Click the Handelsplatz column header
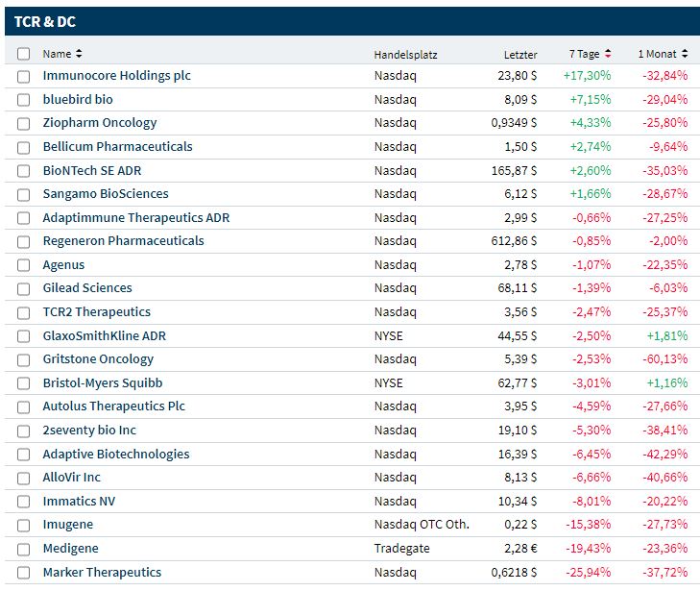The image size is (700, 591). (405, 54)
